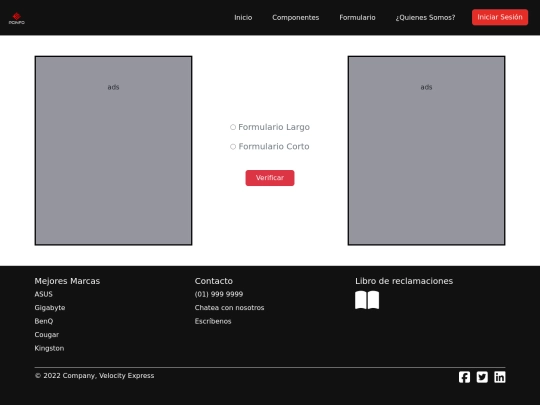Image resolution: width=540 pixels, height=405 pixels.
Task: Open the Kingston brand link
Action: (49, 348)
